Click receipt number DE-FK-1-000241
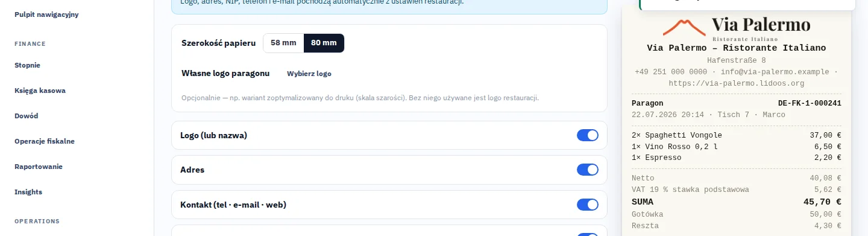 click(x=810, y=103)
